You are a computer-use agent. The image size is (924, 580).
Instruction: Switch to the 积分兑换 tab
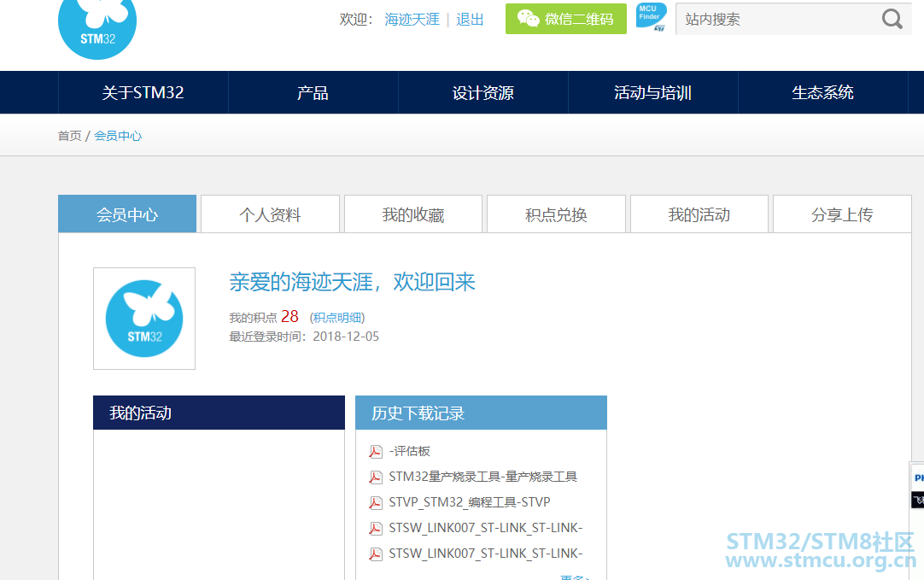tap(556, 214)
